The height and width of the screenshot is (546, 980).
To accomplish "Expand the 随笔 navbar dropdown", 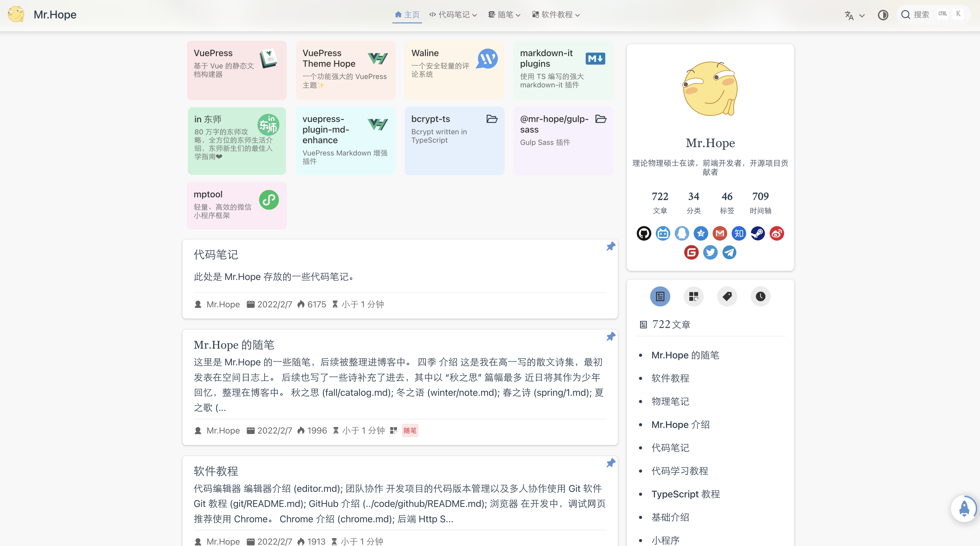I will pyautogui.click(x=505, y=15).
